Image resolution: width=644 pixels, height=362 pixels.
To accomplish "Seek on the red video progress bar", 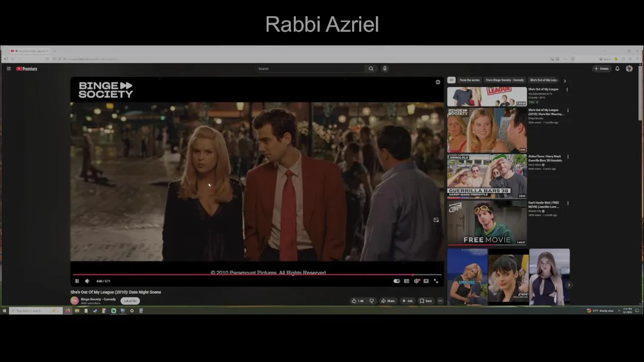I will point(257,275).
